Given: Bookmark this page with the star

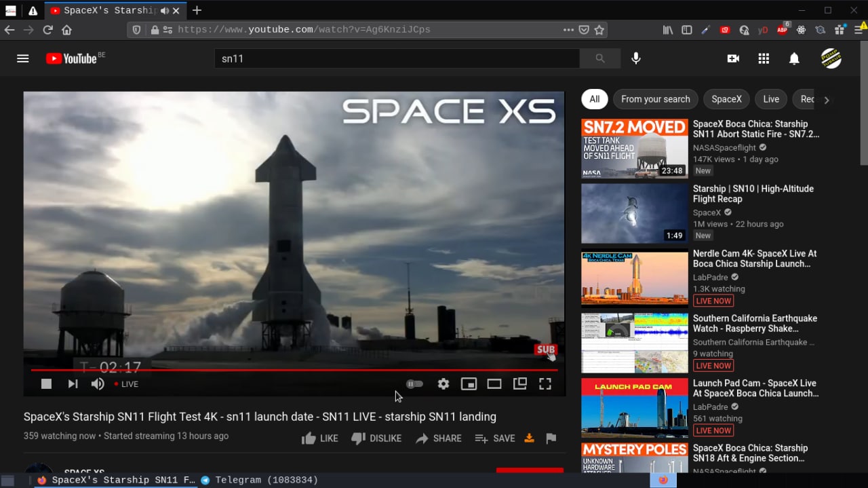Looking at the screenshot, I should [x=599, y=30].
